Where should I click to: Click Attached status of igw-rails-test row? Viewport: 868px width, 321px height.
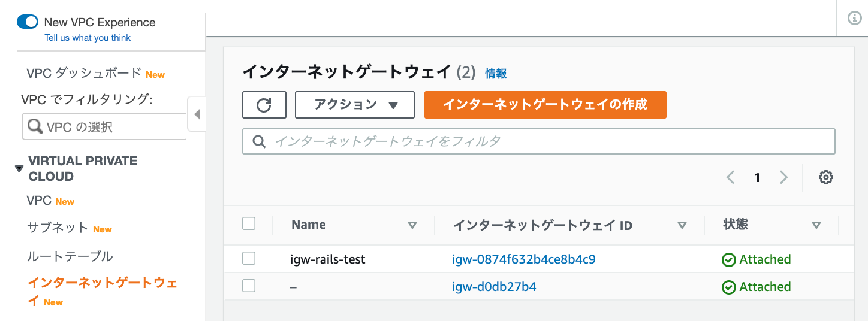click(x=757, y=259)
